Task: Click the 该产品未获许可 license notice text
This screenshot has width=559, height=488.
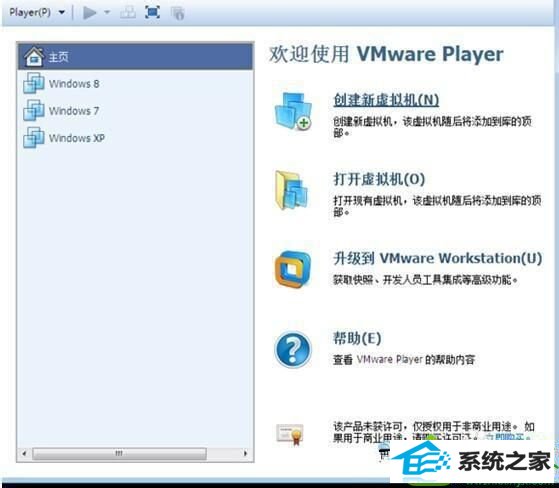Action: [433, 432]
